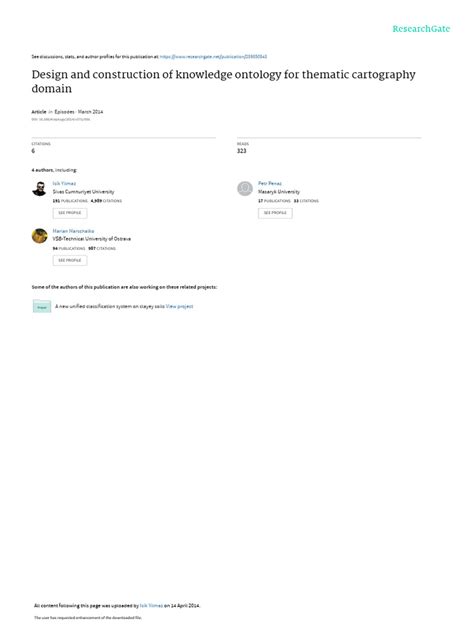Open the publication URL link at top
The height and width of the screenshot is (632, 474).
point(213,57)
